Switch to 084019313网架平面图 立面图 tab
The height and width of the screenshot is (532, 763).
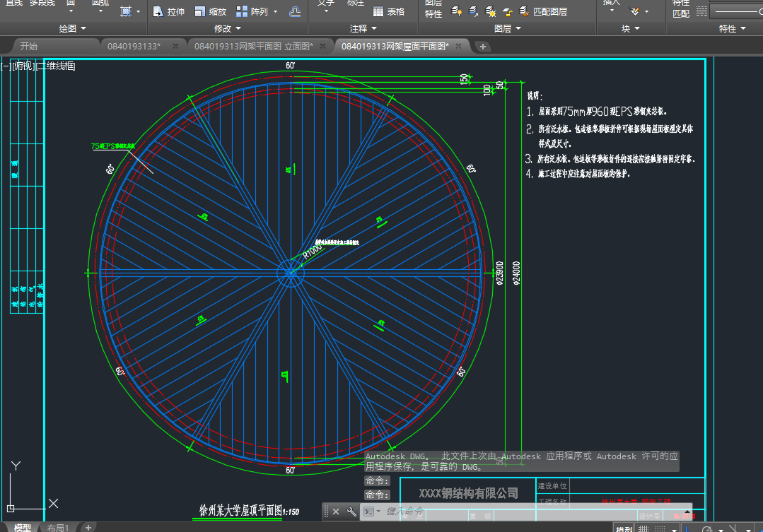(x=253, y=46)
